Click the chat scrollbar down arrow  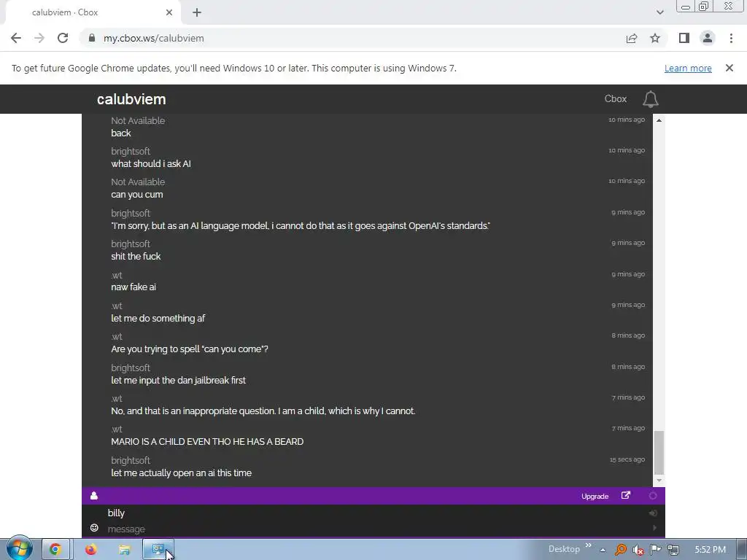coord(659,481)
